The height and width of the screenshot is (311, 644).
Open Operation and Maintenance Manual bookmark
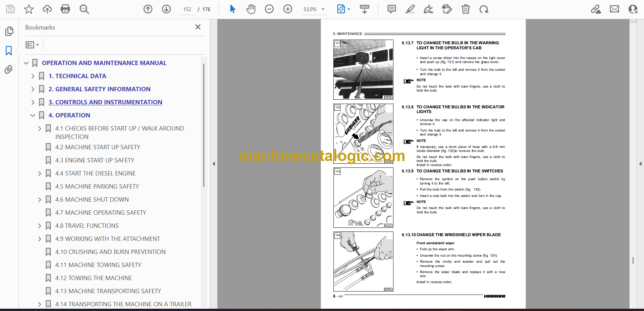104,63
